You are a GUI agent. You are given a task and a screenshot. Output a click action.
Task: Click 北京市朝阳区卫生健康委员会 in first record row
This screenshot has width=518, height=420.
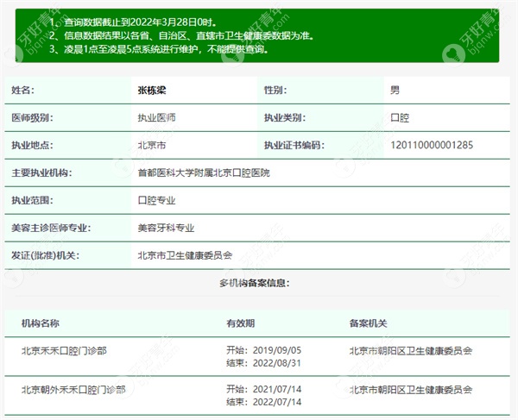411,351
